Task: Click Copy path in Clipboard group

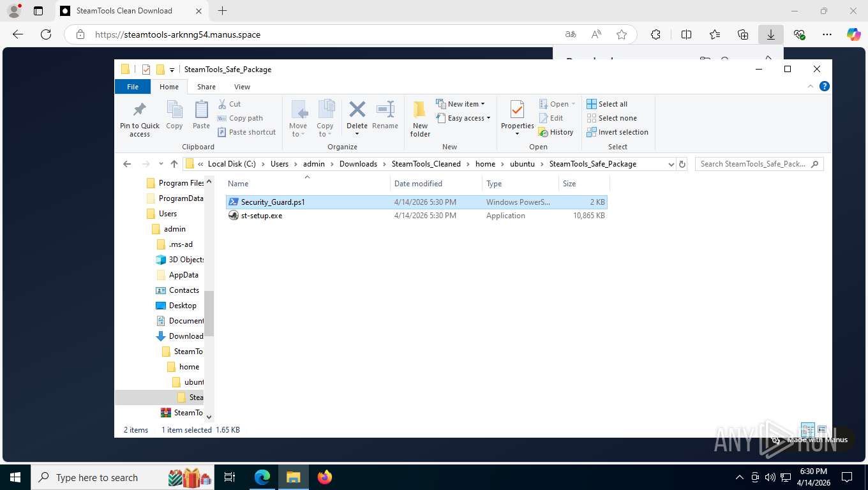Action: point(240,118)
